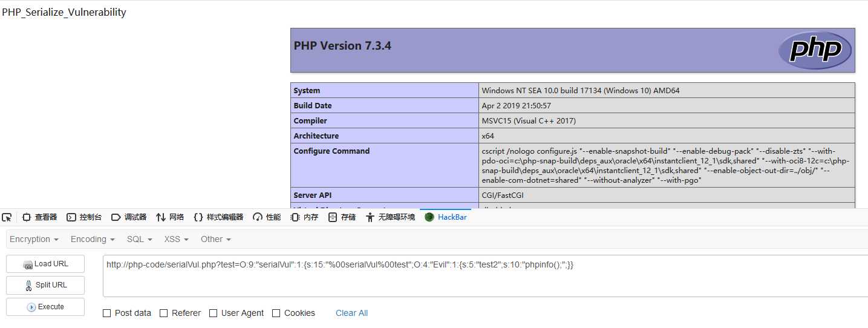The image size is (868, 328).
Task: Click the Execute play icon
Action: coord(31,307)
